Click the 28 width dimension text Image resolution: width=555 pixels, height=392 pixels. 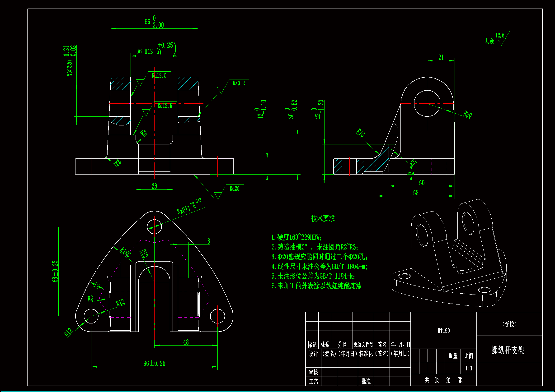154,186
